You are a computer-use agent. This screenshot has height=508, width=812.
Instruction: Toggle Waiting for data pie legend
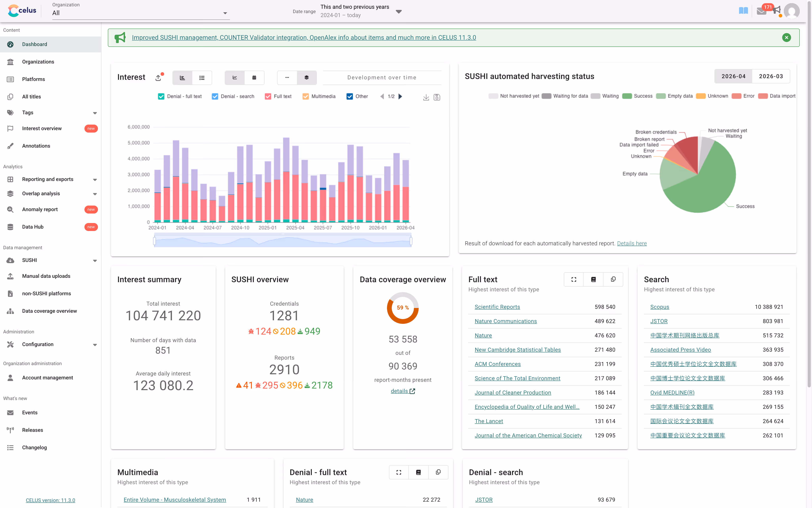pos(565,96)
